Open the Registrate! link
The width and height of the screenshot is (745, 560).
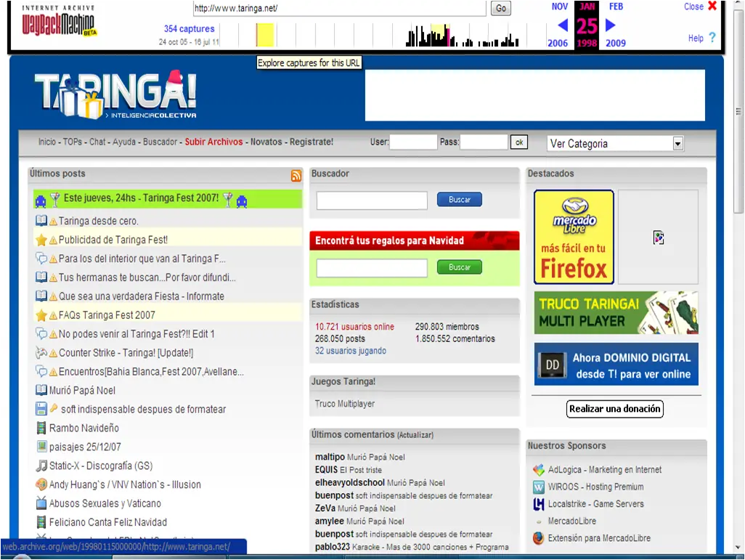[x=312, y=142]
